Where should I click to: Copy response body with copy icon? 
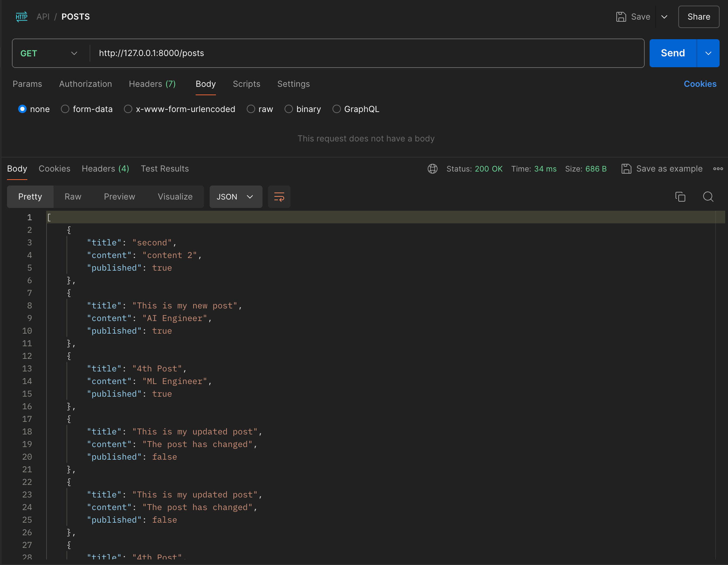[680, 197]
